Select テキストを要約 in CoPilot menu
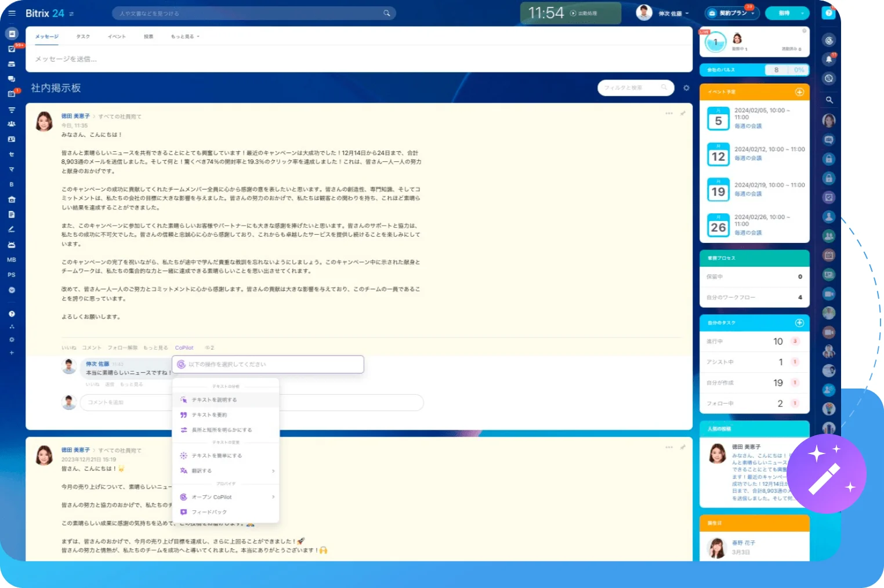Screen dimensions: 884x588 click(209, 415)
